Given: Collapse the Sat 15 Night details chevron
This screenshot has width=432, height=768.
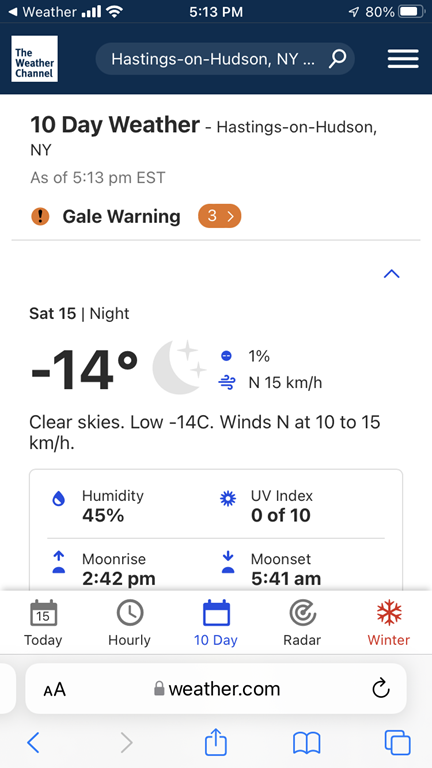Looking at the screenshot, I should [x=391, y=274].
